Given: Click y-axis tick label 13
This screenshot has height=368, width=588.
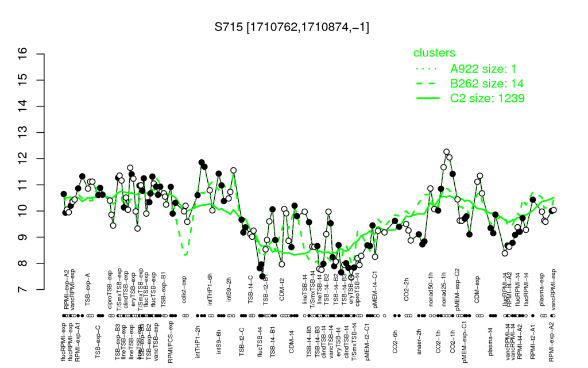Looking at the screenshot, I should [23, 133].
